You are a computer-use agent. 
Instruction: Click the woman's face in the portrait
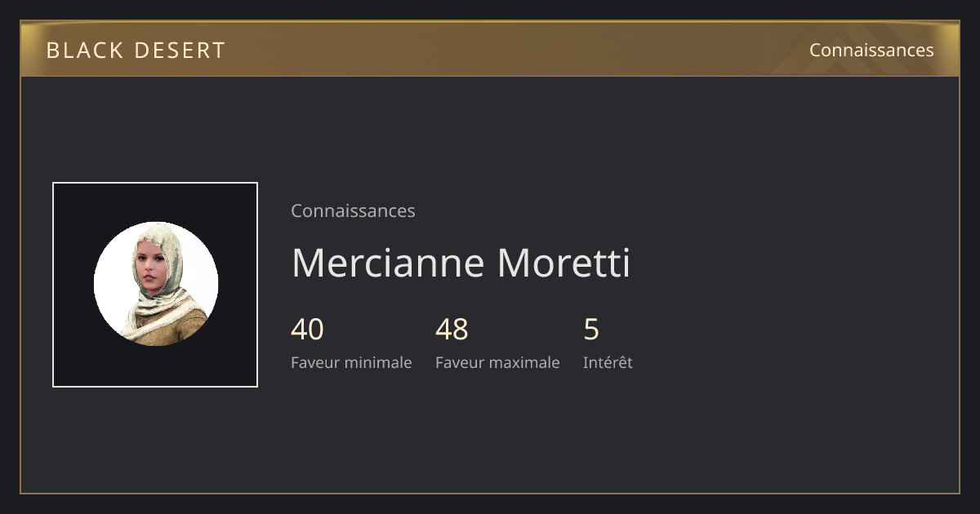click(x=149, y=268)
